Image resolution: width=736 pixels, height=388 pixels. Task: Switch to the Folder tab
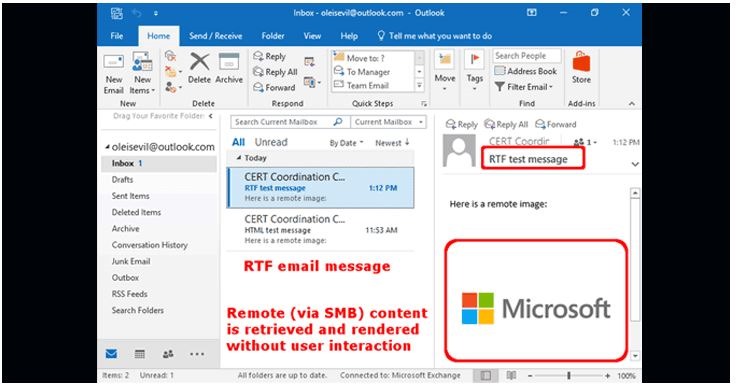[x=273, y=36]
